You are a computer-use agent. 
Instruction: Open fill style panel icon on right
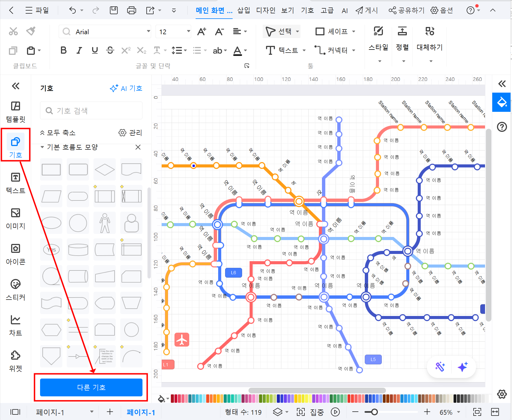click(502, 102)
